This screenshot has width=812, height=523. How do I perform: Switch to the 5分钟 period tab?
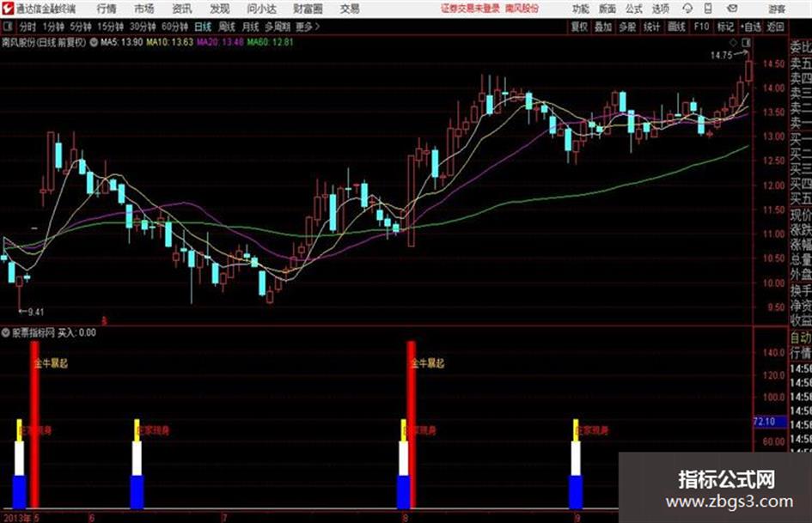(80, 27)
